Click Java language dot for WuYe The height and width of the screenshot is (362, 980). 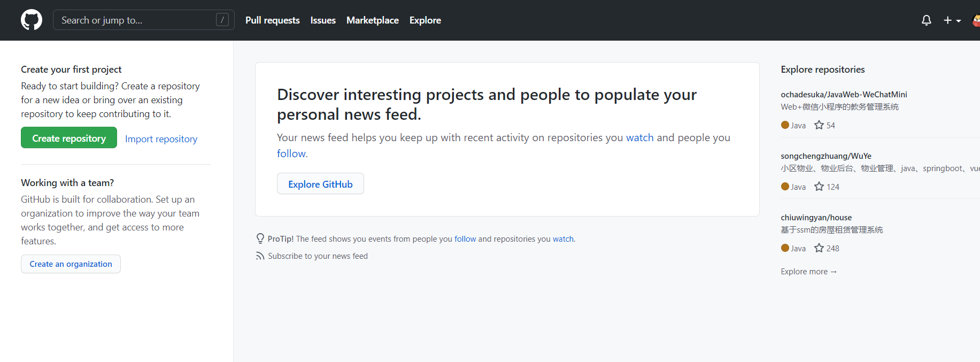pos(785,187)
